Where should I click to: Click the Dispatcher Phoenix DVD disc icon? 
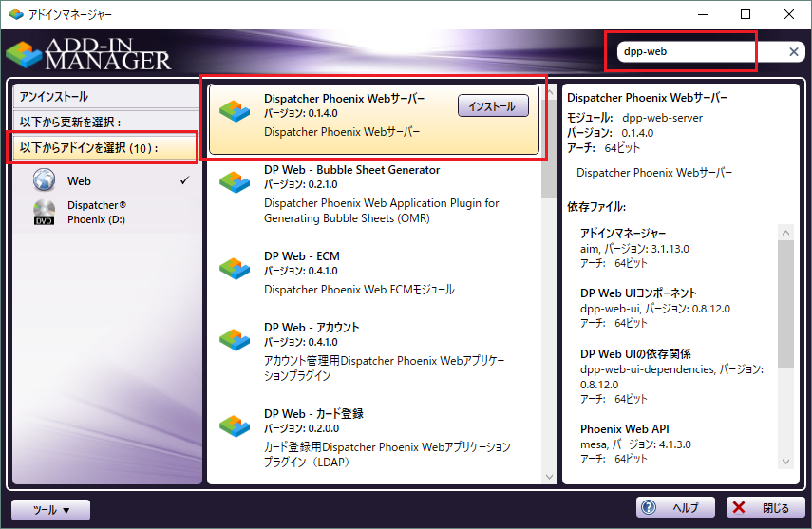(44, 213)
